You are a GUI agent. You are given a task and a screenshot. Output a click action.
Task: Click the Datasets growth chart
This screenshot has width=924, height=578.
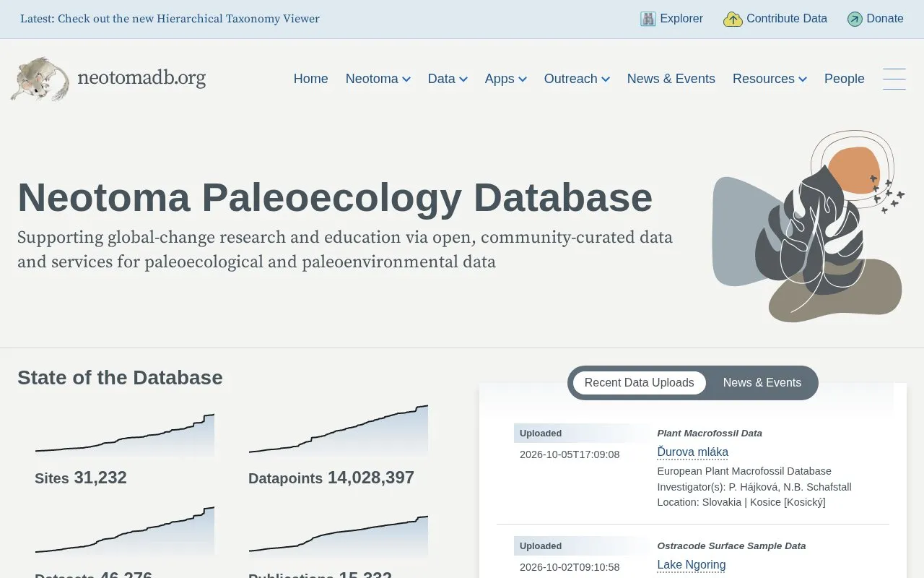click(x=125, y=530)
